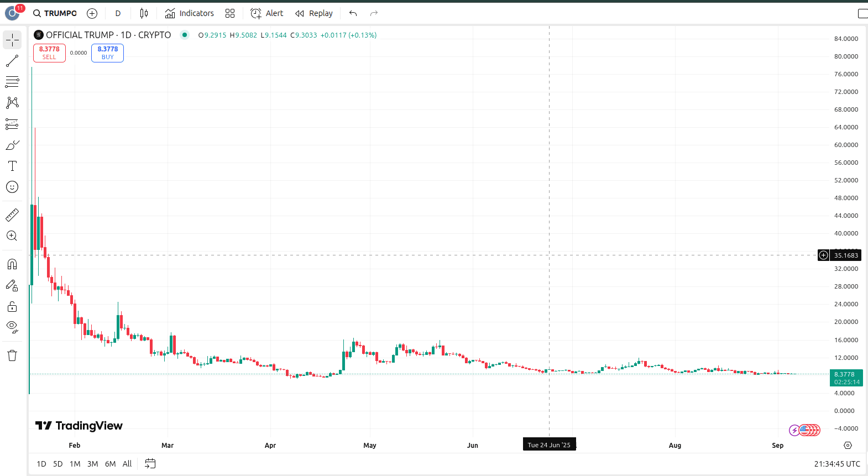This screenshot has width=868, height=476.
Task: Create a new Alert
Action: 267,13
